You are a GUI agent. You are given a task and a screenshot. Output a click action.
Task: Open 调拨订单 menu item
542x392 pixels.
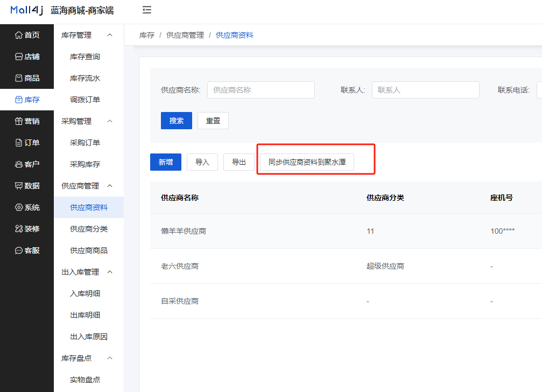[89, 100]
